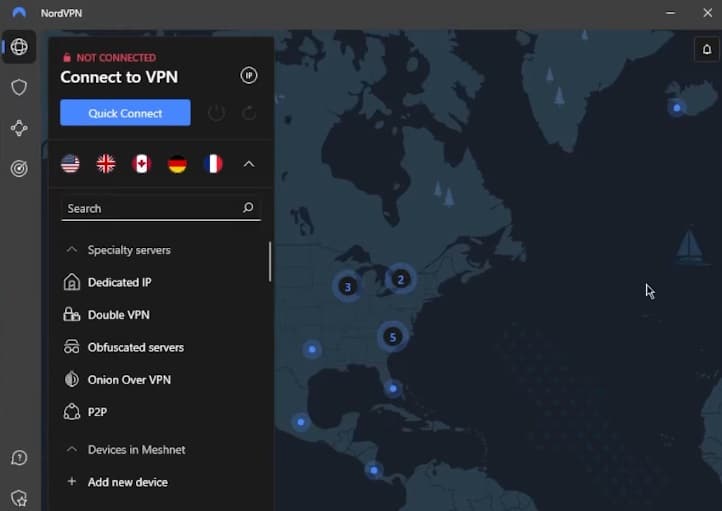The image size is (722, 511).
Task: Click the Obfuscated servers disguise icon
Action: pos(71,347)
